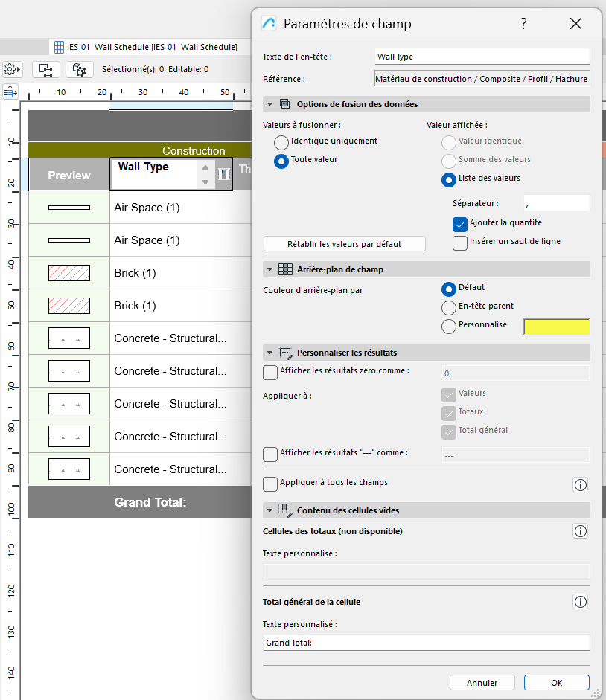Image resolution: width=606 pixels, height=700 pixels.
Task: Click the Wall Schedule table icon in tab
Action: tap(58, 46)
